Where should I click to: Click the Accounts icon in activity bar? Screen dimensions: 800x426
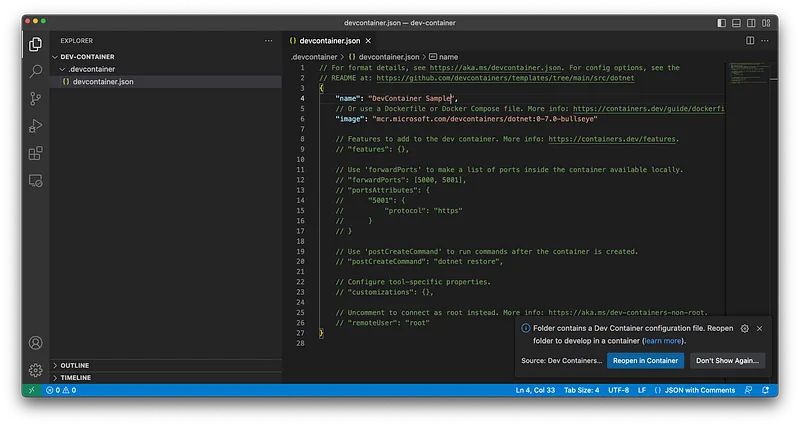pyautogui.click(x=36, y=343)
